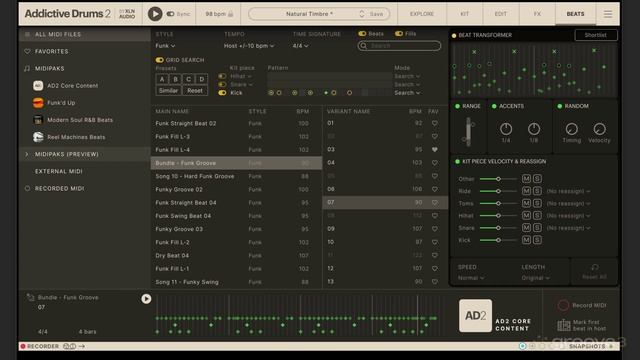Click the preset up/down arrows icon
Image resolution: width=640 pixels, height=360 pixels.
pyautogui.click(x=362, y=14)
